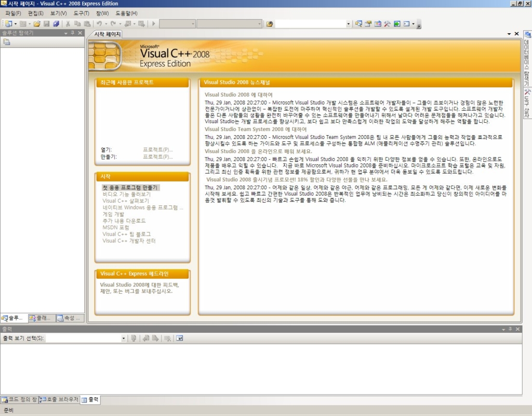Screen dimensions: 532x416
Task: Expand the Find combo box arrow
Action: (349, 24)
